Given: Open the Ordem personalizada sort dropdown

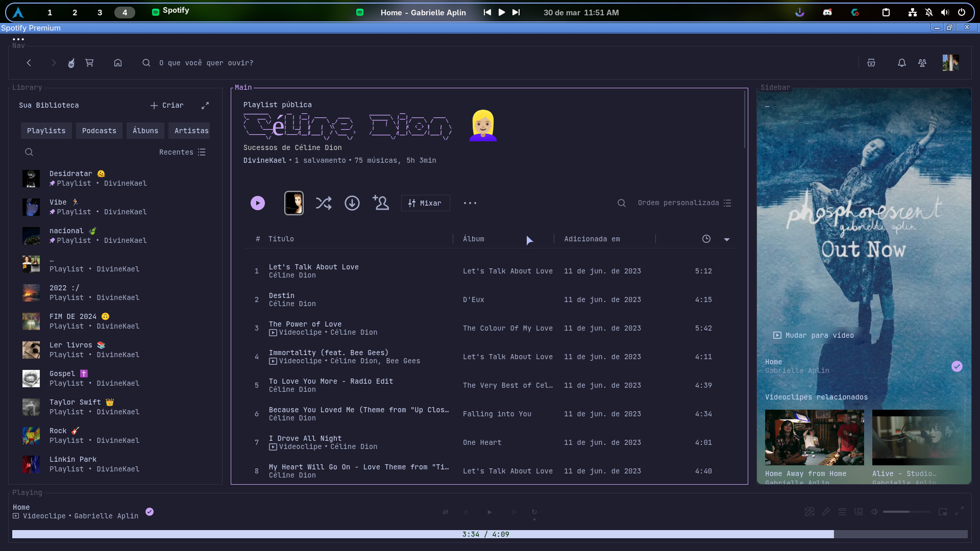Looking at the screenshot, I should [x=684, y=203].
